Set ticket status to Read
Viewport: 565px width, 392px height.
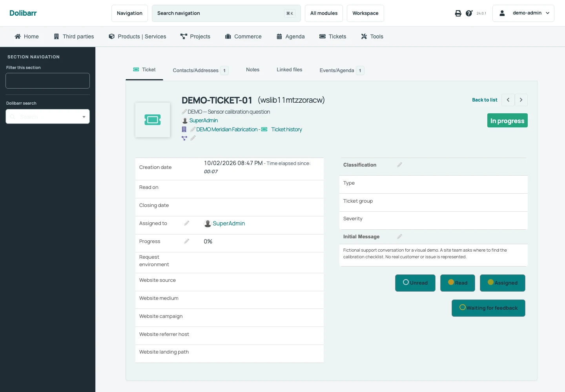click(457, 283)
